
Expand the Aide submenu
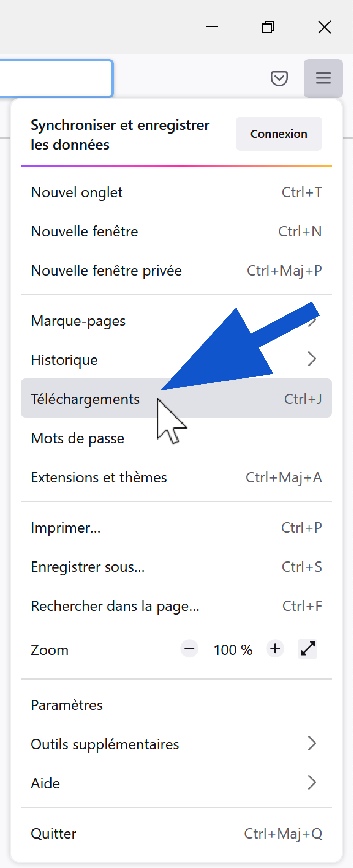coord(176,783)
